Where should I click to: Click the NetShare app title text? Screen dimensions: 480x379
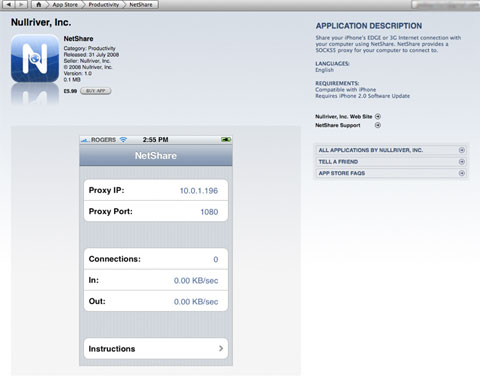point(78,39)
